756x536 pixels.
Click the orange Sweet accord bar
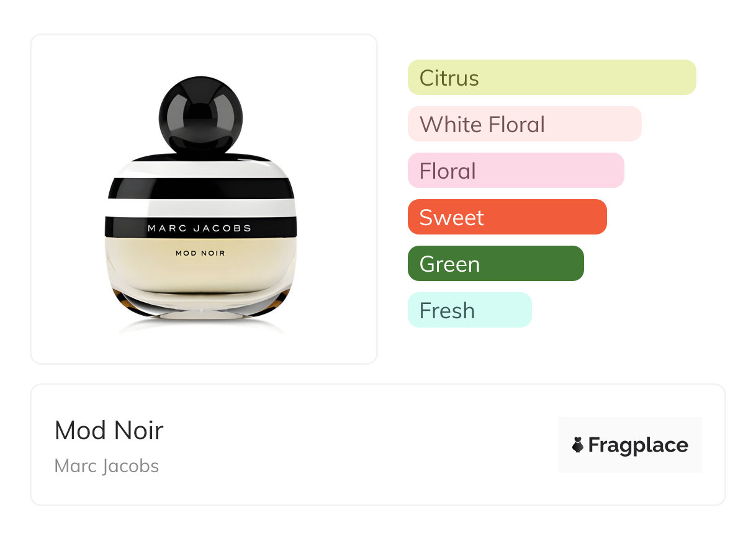point(507,217)
